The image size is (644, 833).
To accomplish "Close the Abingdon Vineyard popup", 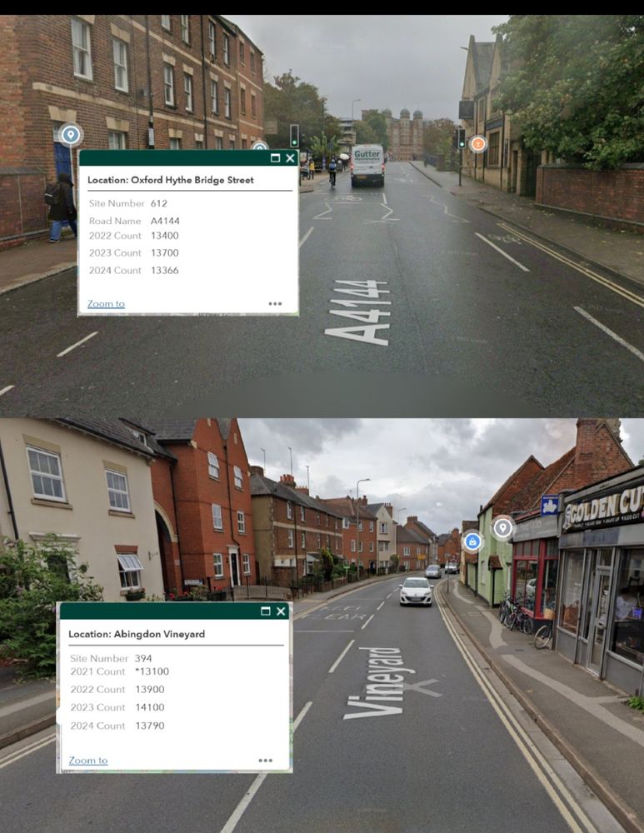I will [281, 611].
